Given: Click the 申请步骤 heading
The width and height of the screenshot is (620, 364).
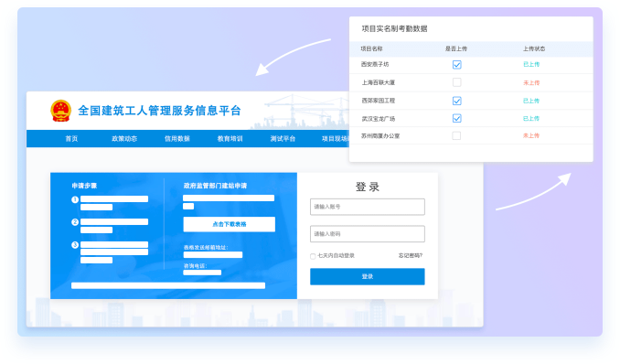Looking at the screenshot, I should click(84, 186).
